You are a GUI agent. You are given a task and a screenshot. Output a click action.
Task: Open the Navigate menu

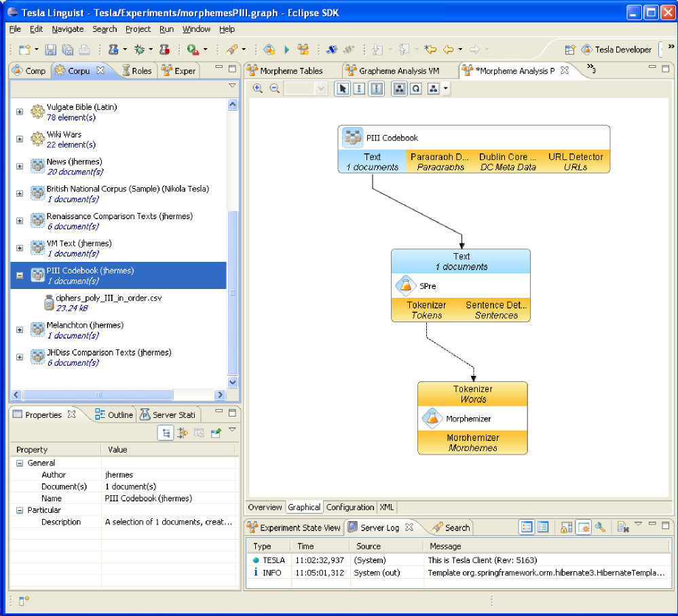click(67, 29)
